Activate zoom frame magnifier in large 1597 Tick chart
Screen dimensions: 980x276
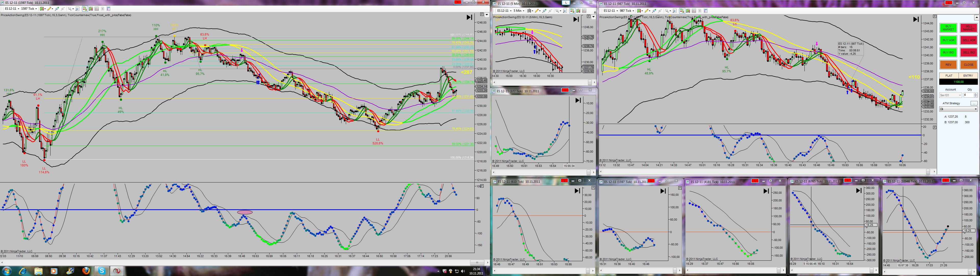point(78,9)
